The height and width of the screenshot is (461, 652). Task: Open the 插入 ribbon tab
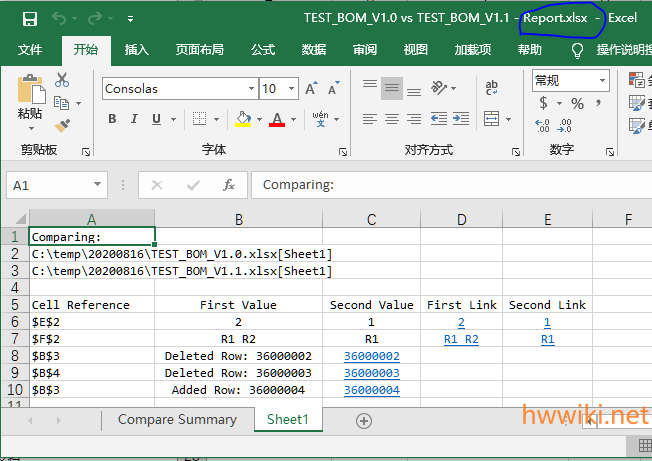137,49
